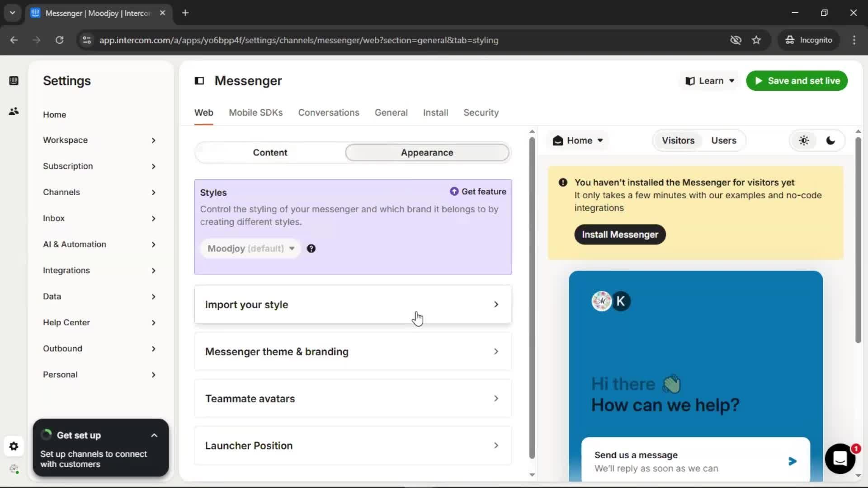
Task: Click the Install Messenger button
Action: (x=620, y=235)
